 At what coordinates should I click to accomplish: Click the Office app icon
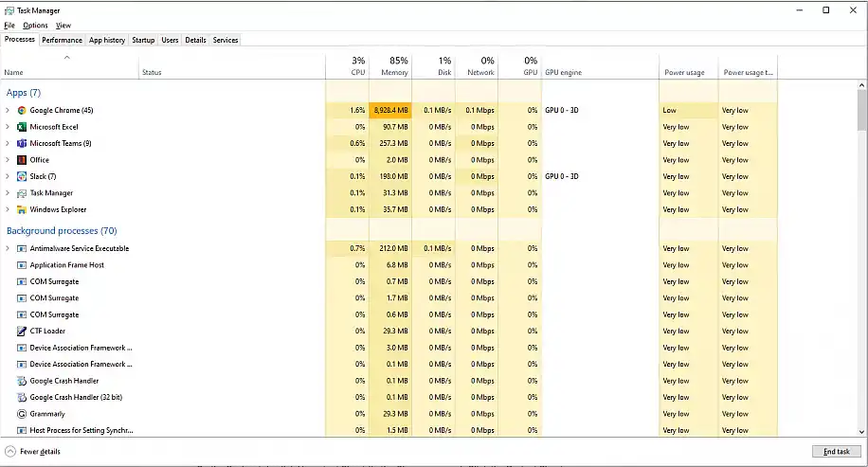(x=22, y=160)
